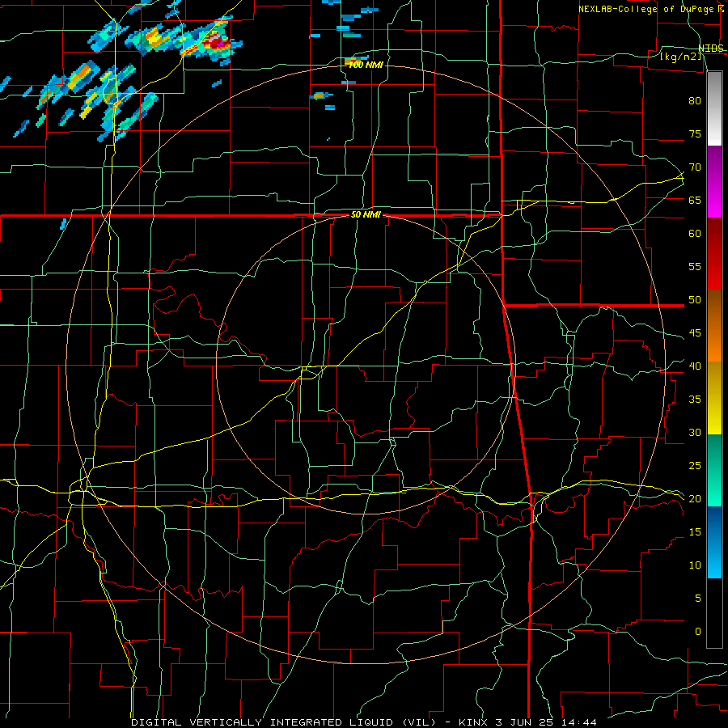
Task: Click the color scale value 65
Action: 695,200
